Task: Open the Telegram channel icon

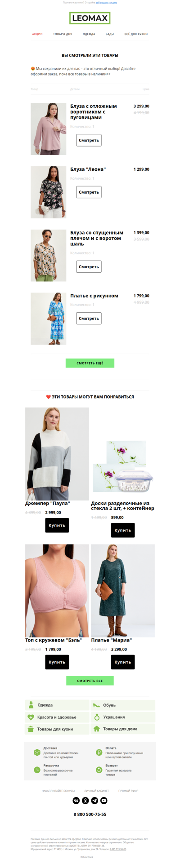Action: pyautogui.click(x=94, y=800)
